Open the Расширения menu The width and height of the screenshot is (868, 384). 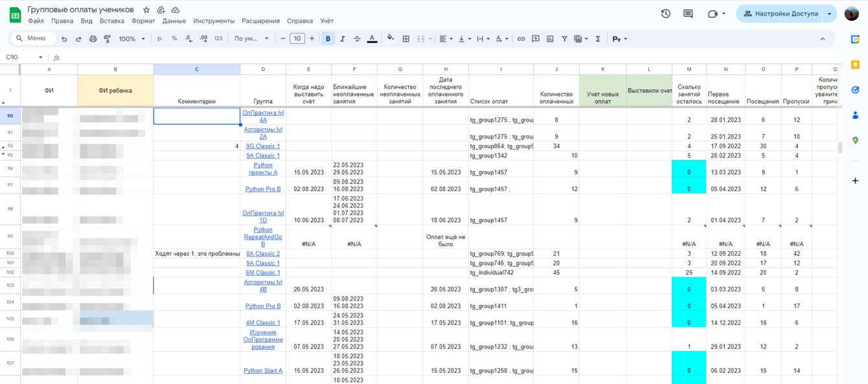tap(260, 21)
